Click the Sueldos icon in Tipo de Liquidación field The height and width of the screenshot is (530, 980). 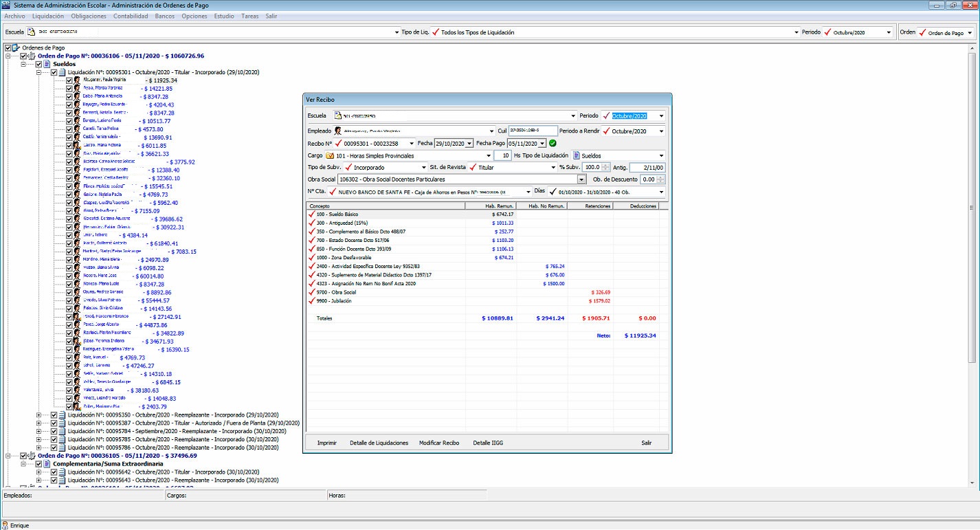pos(576,156)
